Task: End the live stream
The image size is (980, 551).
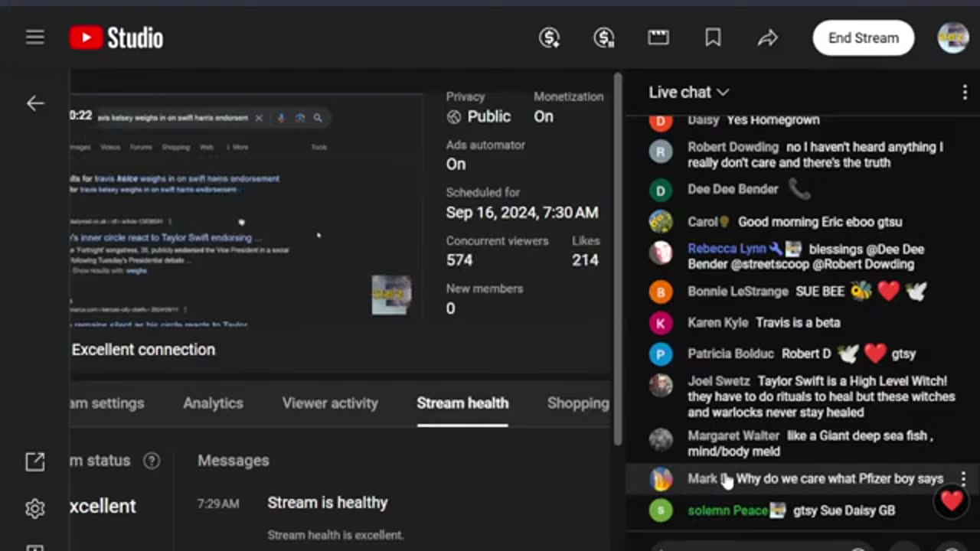Action: click(x=863, y=38)
